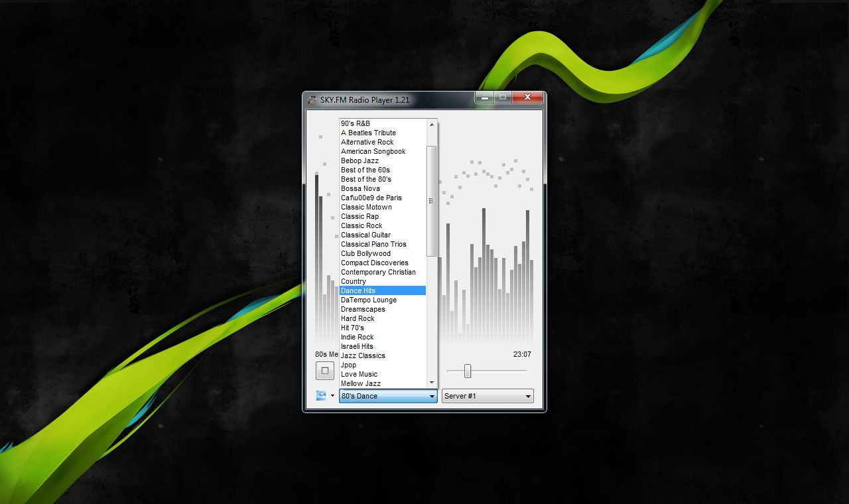Screen dimensions: 849x504
Task: Select Bebop Jazz channel
Action: point(382,160)
